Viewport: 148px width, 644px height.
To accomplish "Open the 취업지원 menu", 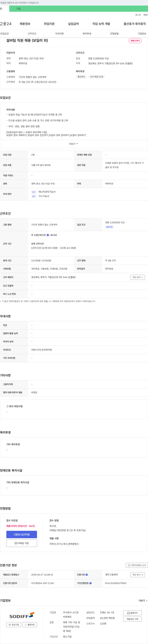I will [x=49, y=24].
